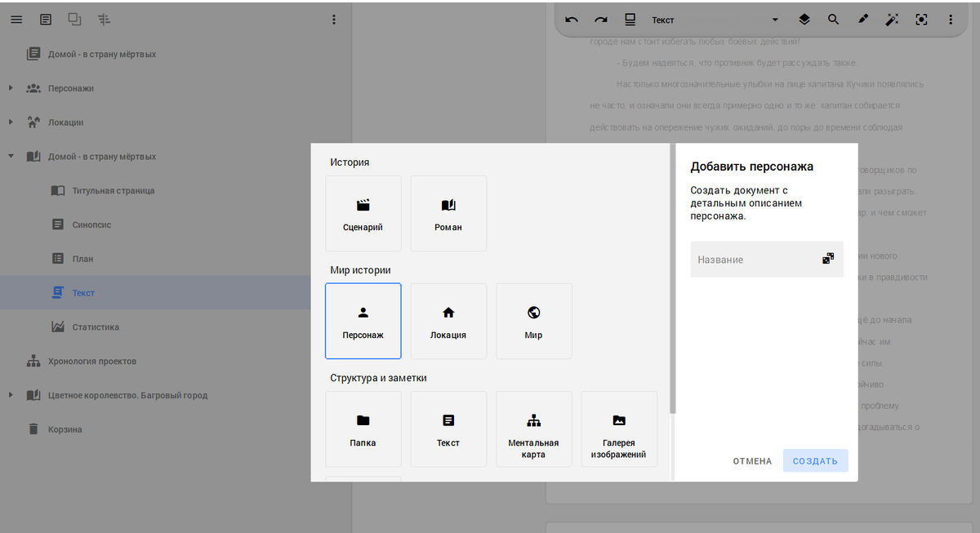Open the Локации tree item
The height and width of the screenshot is (533, 980).
176,122
